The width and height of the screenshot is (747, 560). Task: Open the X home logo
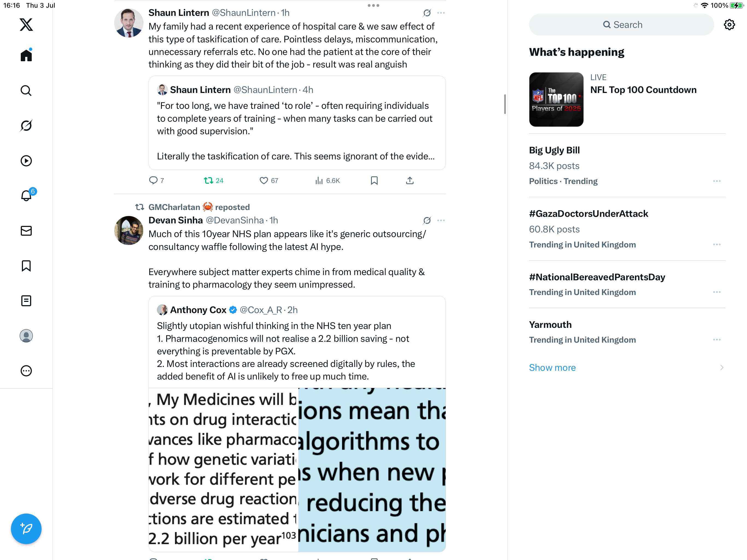pyautogui.click(x=26, y=25)
